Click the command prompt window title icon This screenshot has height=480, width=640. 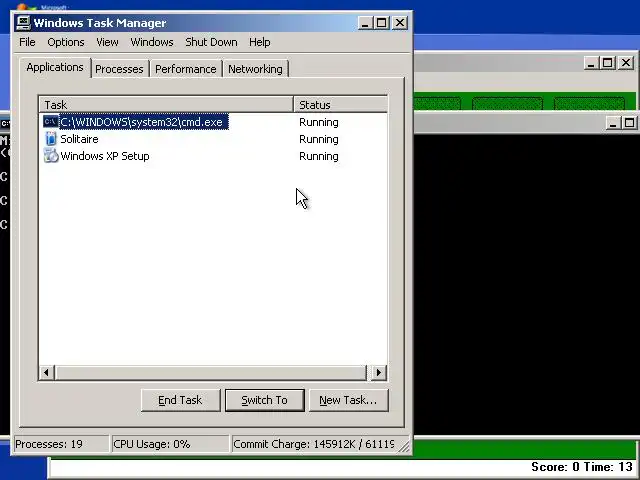click(x=5, y=123)
